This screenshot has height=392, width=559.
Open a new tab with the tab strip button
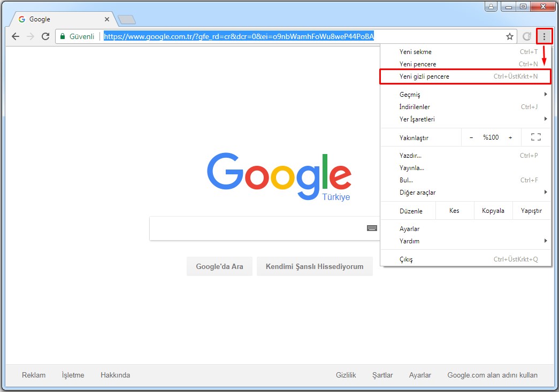coord(127,20)
